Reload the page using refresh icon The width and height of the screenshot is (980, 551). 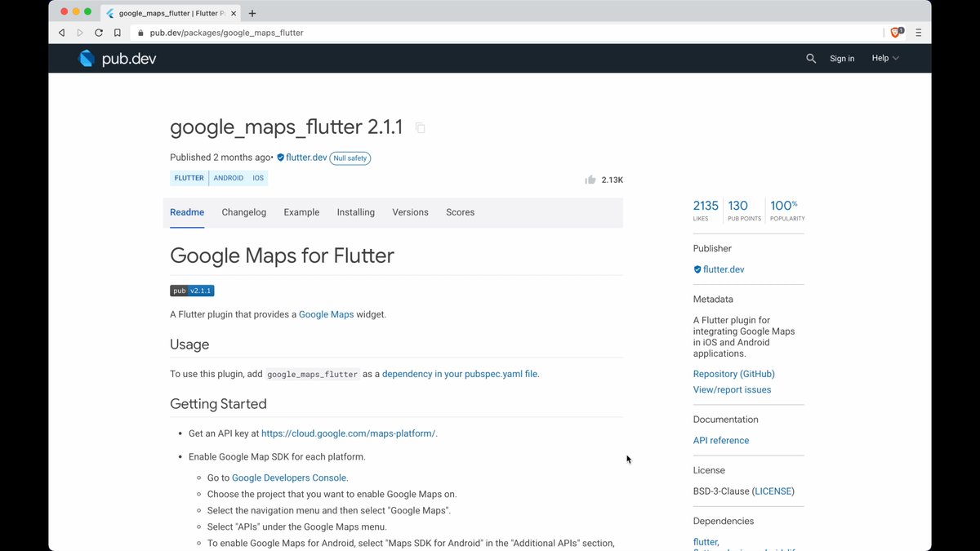99,33
